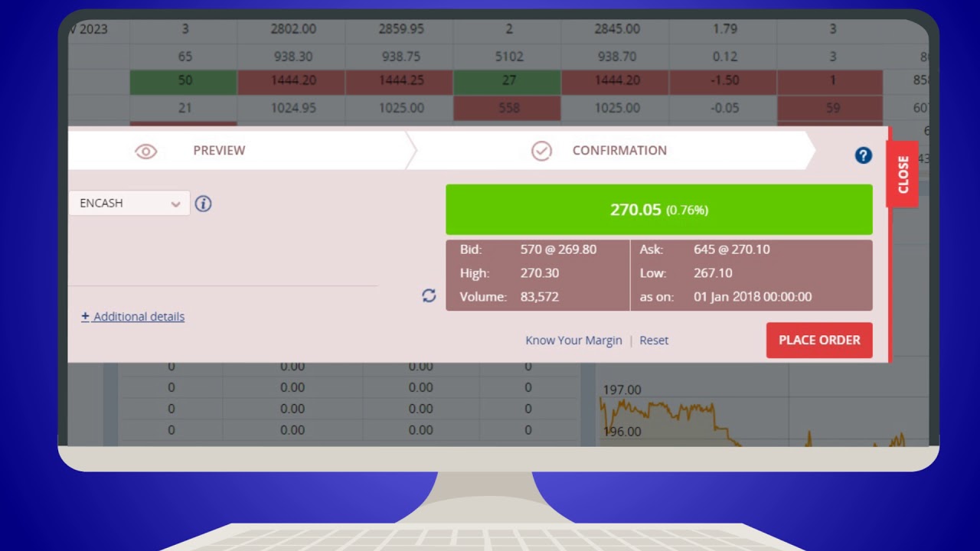
Task: Click the 2802.00 cell in background table
Action: tap(291, 29)
